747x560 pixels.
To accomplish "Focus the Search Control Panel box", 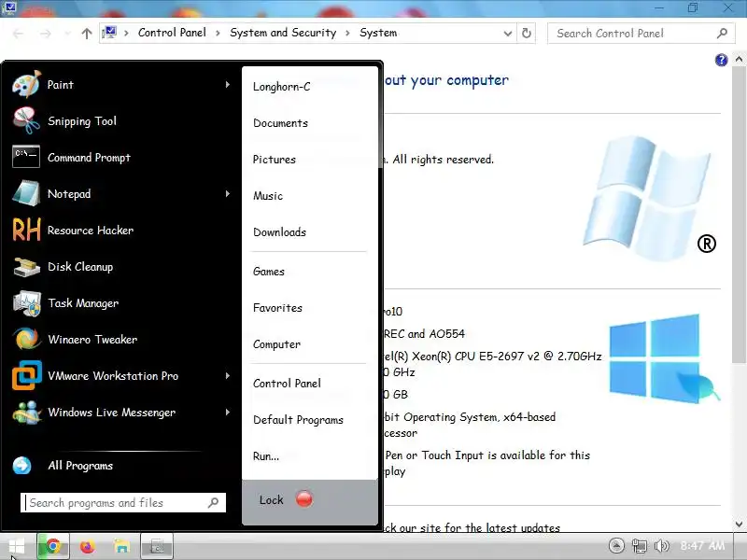I will tap(641, 33).
